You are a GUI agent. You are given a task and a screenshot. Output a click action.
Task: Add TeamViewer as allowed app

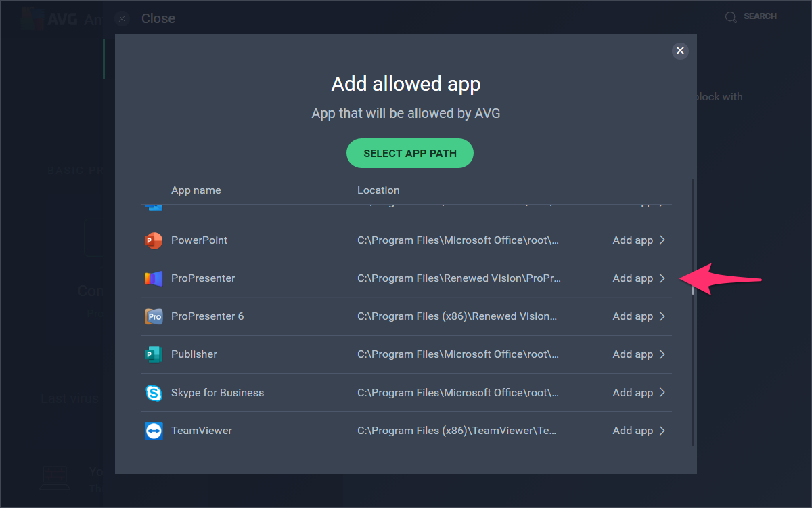[x=639, y=431]
